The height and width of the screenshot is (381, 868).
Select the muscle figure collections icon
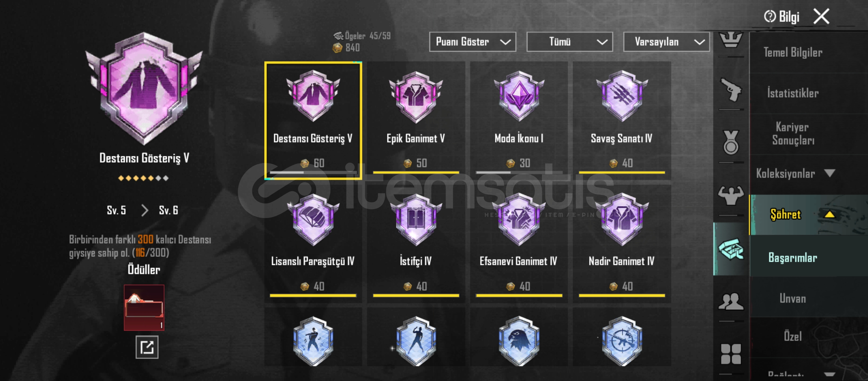pos(731,195)
